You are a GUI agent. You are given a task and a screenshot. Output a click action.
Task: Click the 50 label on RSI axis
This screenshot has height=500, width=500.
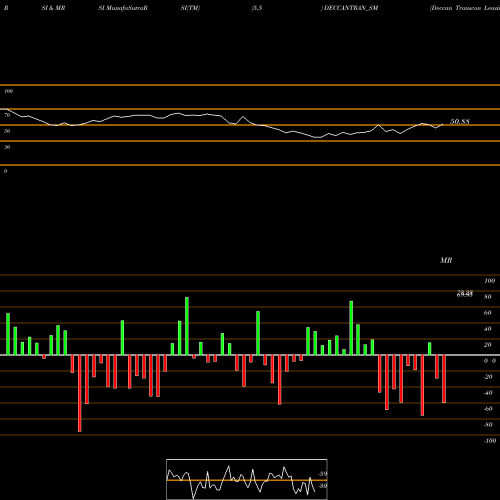point(7,131)
